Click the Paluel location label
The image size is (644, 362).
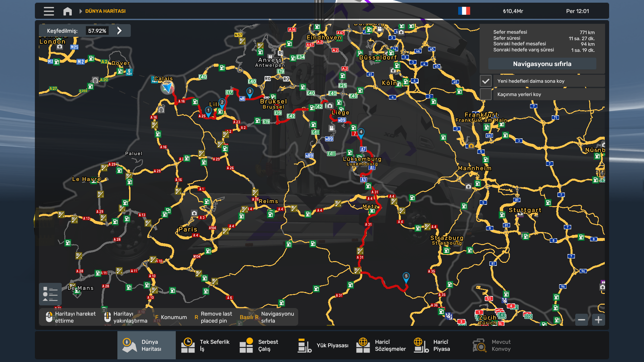tap(133, 154)
